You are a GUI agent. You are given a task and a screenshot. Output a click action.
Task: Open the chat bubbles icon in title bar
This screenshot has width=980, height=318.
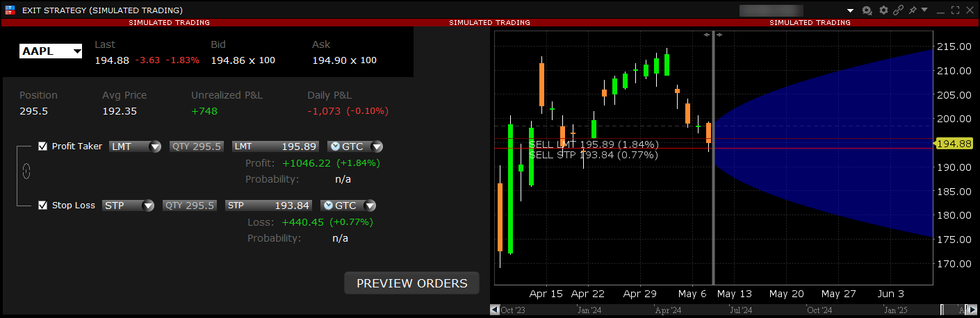coord(867,10)
